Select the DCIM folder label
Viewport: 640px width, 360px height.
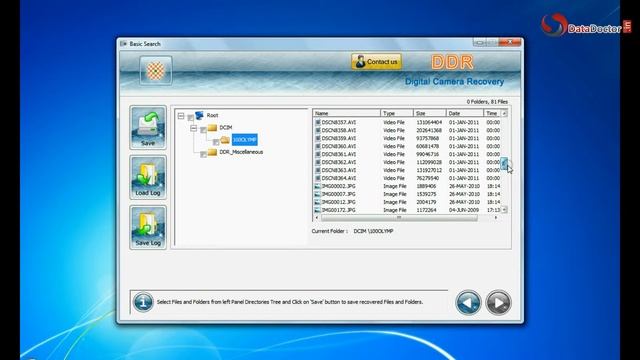click(226, 128)
